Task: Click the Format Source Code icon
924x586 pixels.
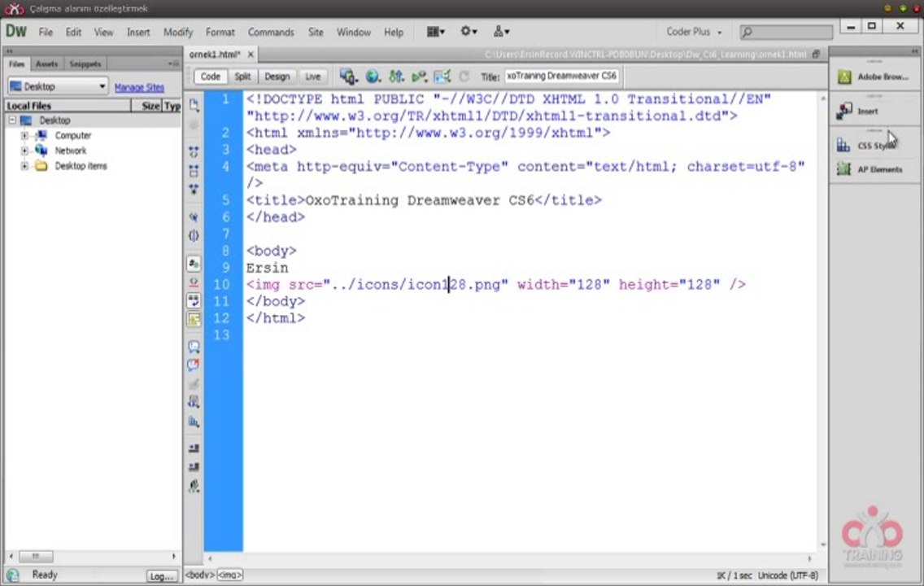Action: (x=194, y=486)
